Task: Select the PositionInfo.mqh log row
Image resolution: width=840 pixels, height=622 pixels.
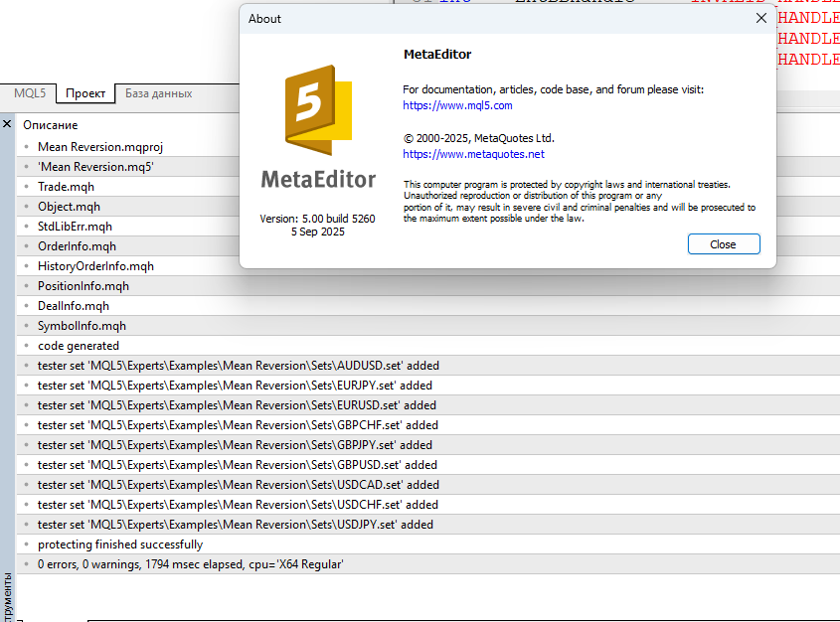Action: click(428, 286)
